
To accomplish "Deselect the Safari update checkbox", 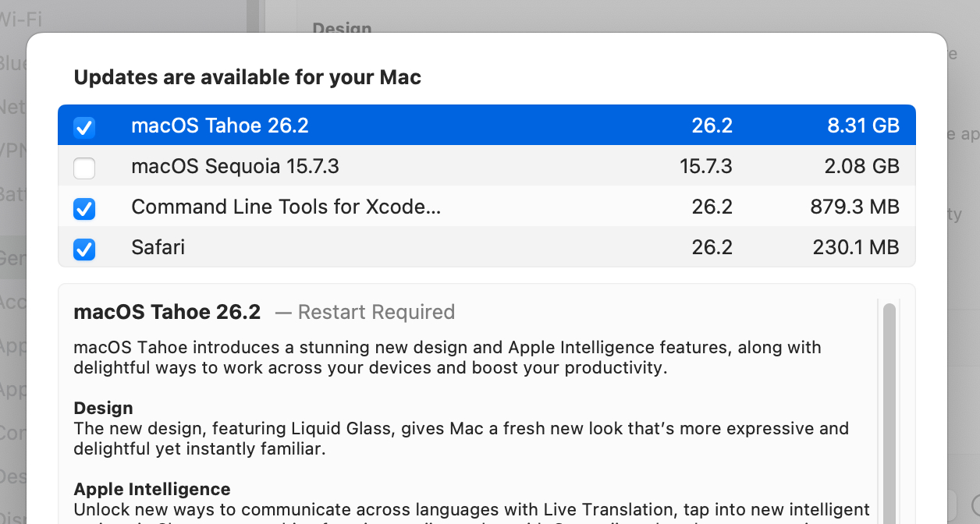I will [84, 249].
